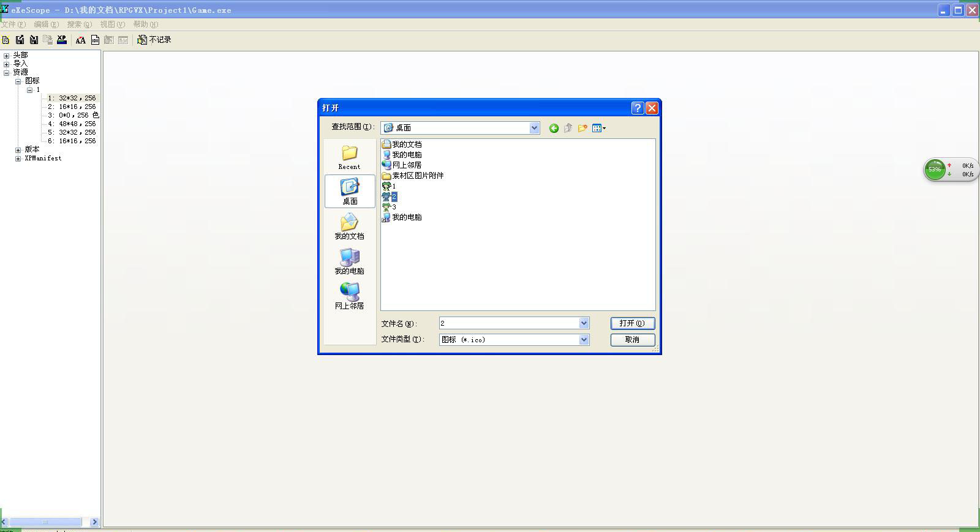
Task: Click the up-one-level folder icon
Action: [568, 128]
